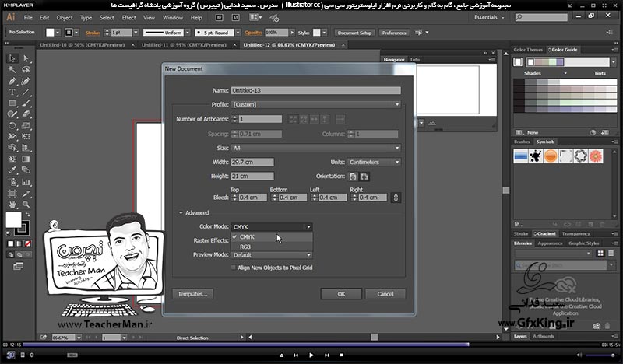Open the 5 pt. Round brush dropdown
623x364 pixels.
pos(238,33)
